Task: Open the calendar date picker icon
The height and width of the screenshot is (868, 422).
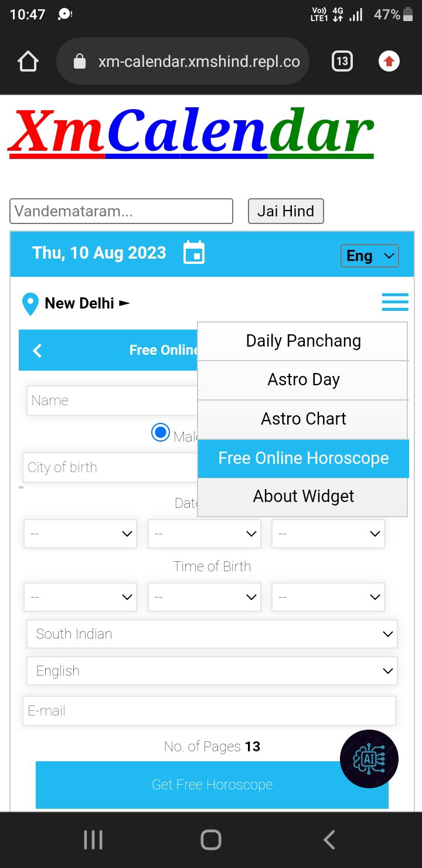Action: (194, 253)
